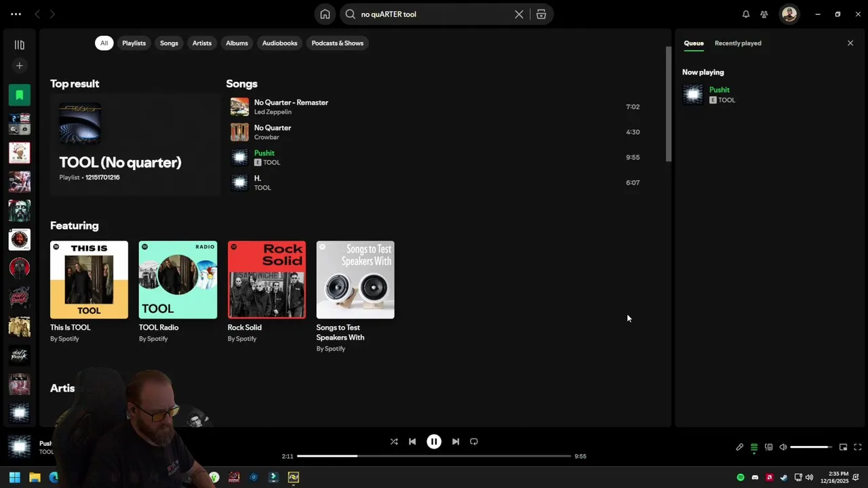Open the TOOL Radio card
Image resolution: width=868 pixels, height=488 pixels.
[178, 291]
